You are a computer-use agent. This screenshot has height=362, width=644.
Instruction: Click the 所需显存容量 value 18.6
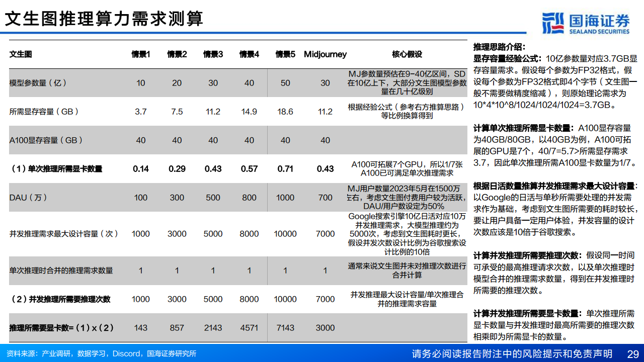(285, 112)
